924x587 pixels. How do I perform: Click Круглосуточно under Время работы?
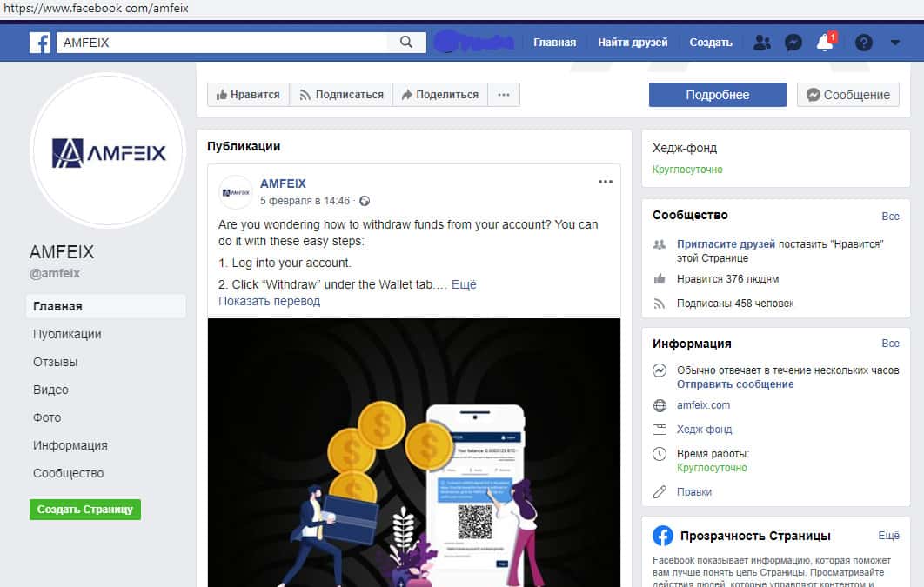[x=712, y=468]
